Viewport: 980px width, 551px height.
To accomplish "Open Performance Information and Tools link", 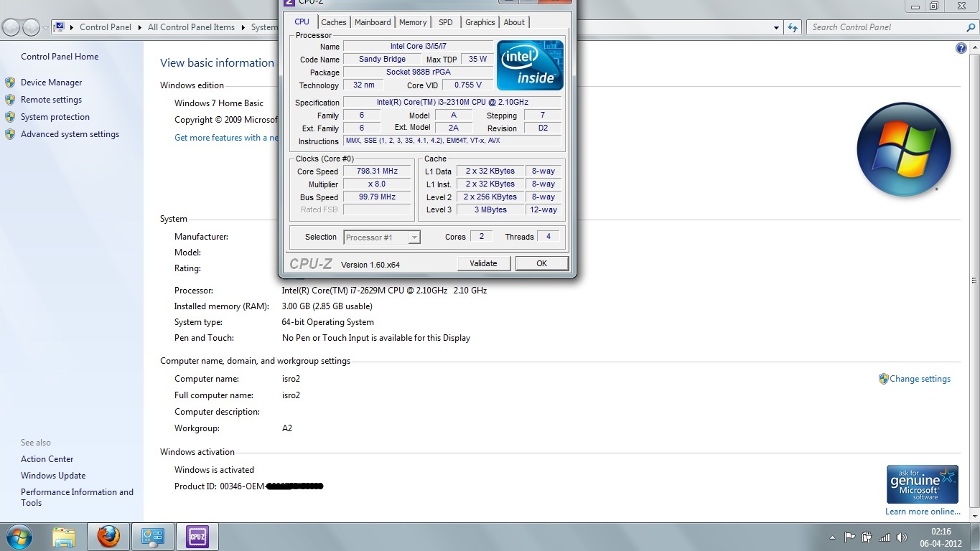I will 77,497.
